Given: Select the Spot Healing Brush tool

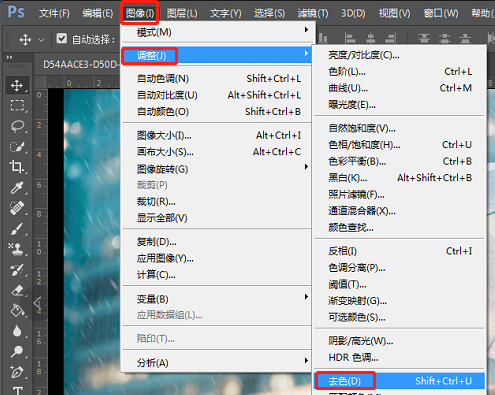Looking at the screenshot, I should pyautogui.click(x=17, y=208).
